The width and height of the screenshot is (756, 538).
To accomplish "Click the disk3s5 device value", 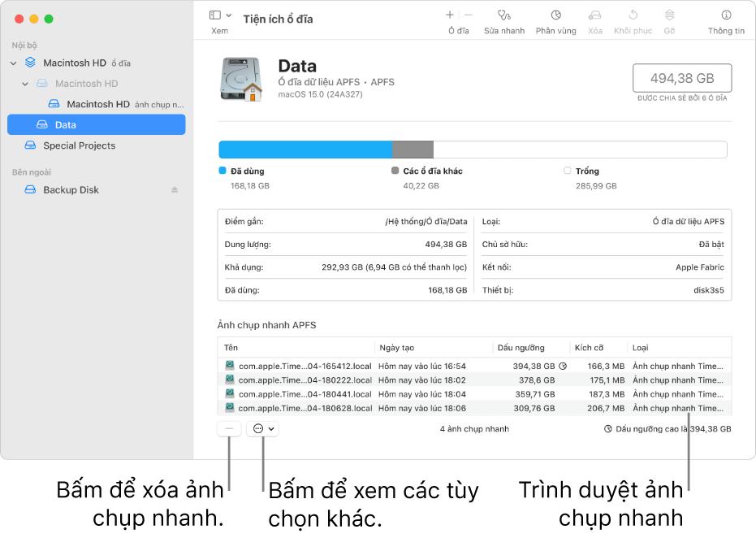I will point(709,290).
